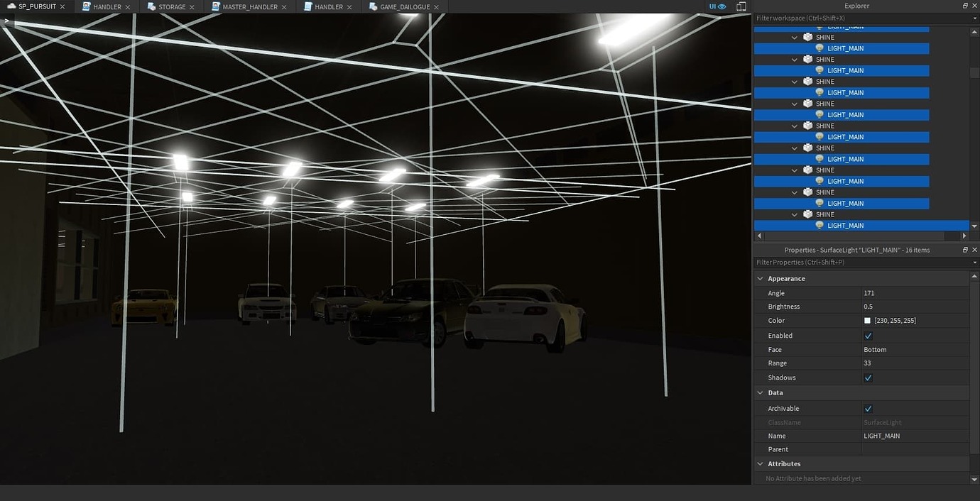Open the Color swatch showing [230, 255, 255]

point(867,320)
